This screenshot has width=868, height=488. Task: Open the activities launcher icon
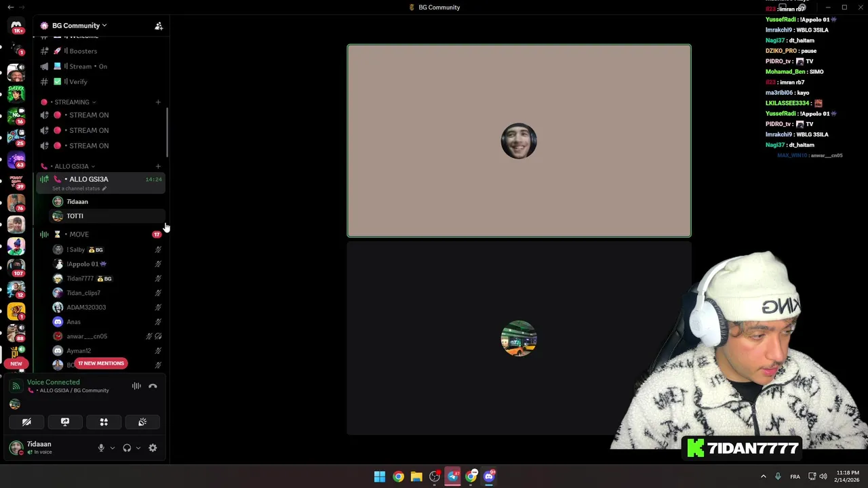pos(104,422)
